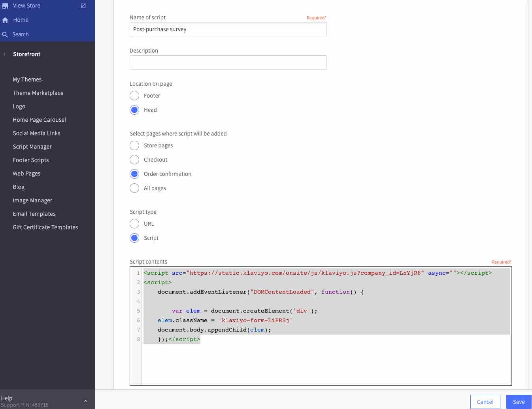Click the back chevron next to Storefront
This screenshot has width=532, height=409.
[4, 54]
